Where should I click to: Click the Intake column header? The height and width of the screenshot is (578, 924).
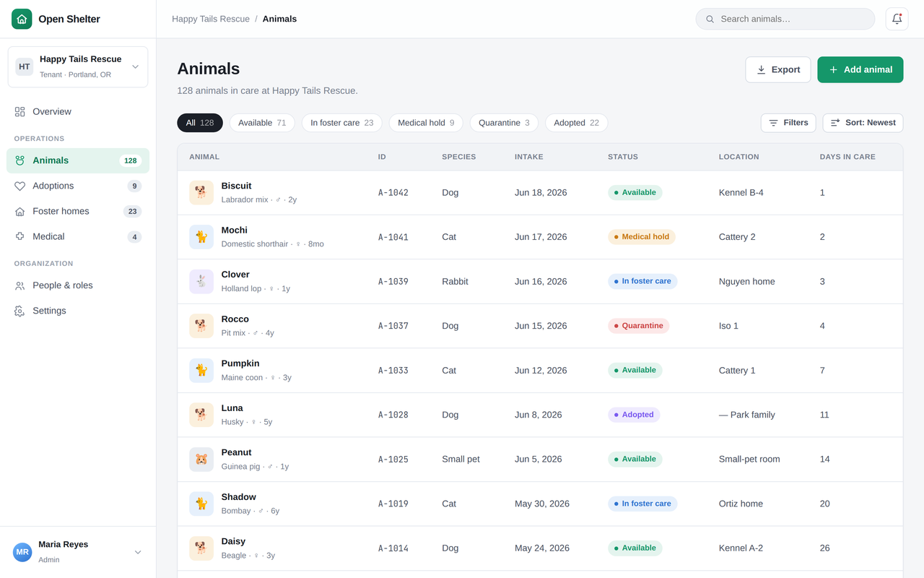pos(529,157)
